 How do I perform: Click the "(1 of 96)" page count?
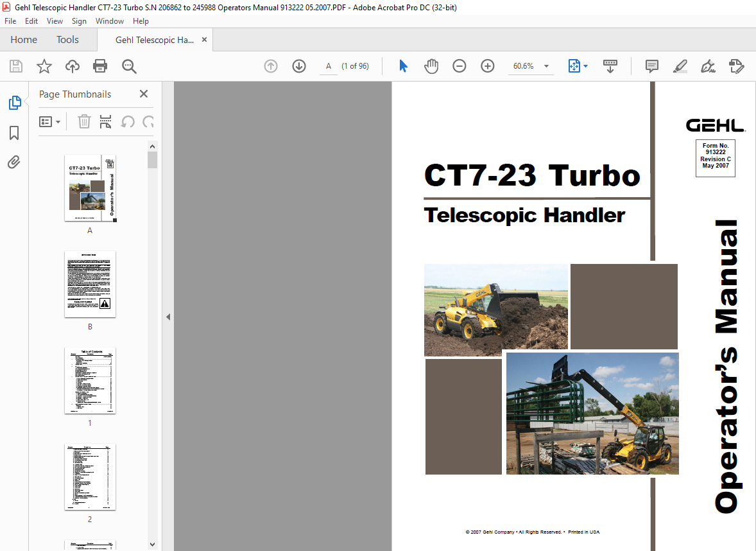point(355,66)
